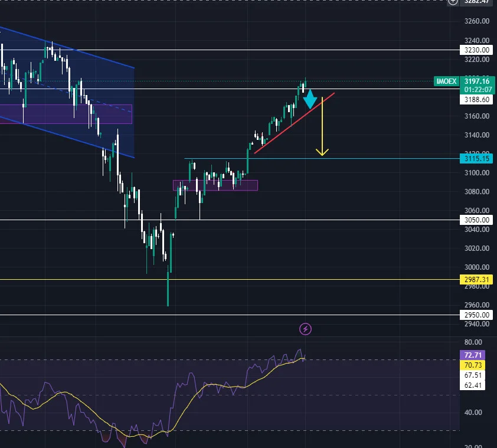This screenshot has height=448, width=497.
Task: Click the IMOEX symbol label
Action: pos(446,81)
